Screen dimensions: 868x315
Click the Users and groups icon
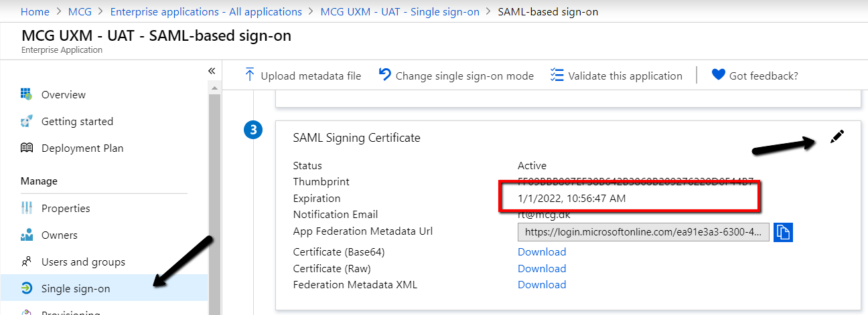tap(27, 261)
